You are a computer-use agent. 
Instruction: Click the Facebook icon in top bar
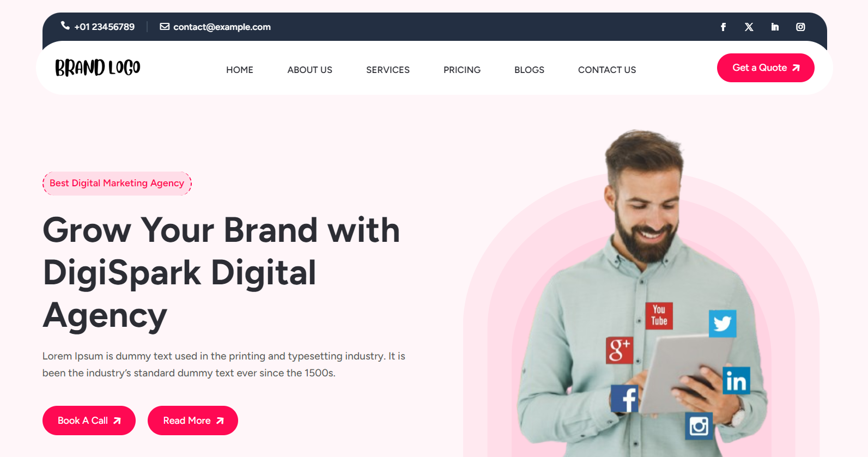(723, 27)
